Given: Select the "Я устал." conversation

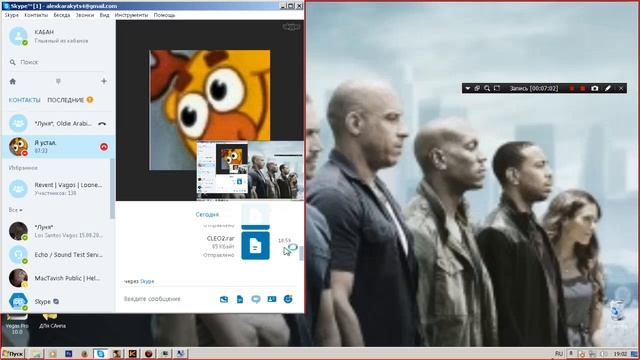Looking at the screenshot, I should point(58,147).
